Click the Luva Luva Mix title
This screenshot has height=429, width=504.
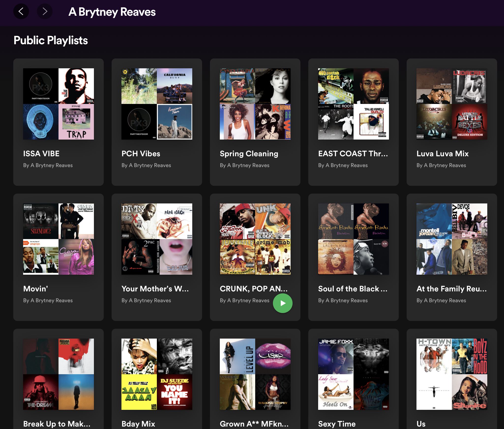tap(443, 154)
